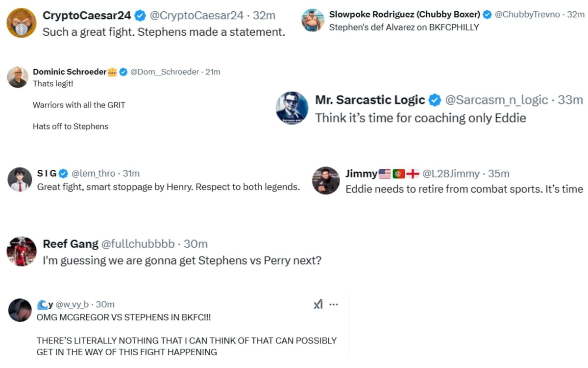Click the 21m timestamp on Dominic's tweet
The width and height of the screenshot is (588, 368).
(x=213, y=72)
